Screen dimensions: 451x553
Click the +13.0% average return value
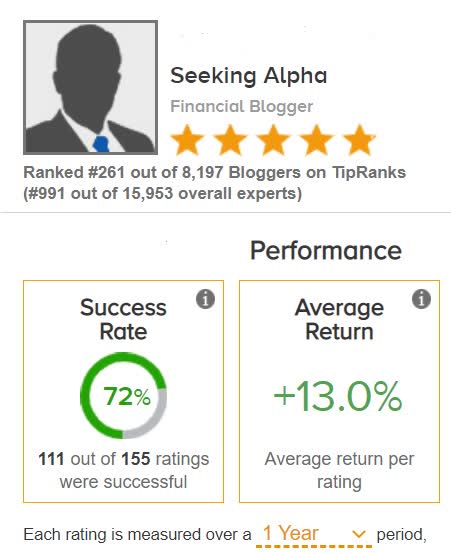[x=337, y=396]
